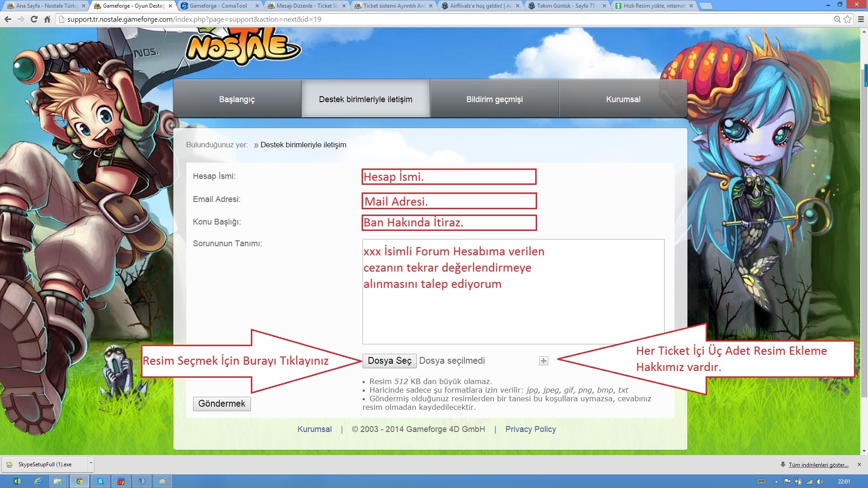Reload the page with the refresh icon

click(x=34, y=19)
